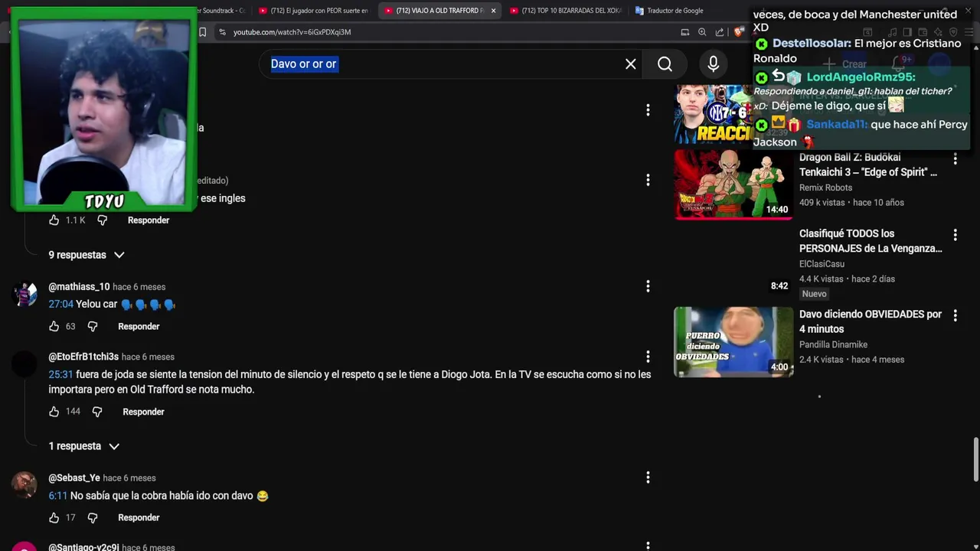
Task: Reply to @Sebast_Ye's comment
Action: [x=139, y=518]
